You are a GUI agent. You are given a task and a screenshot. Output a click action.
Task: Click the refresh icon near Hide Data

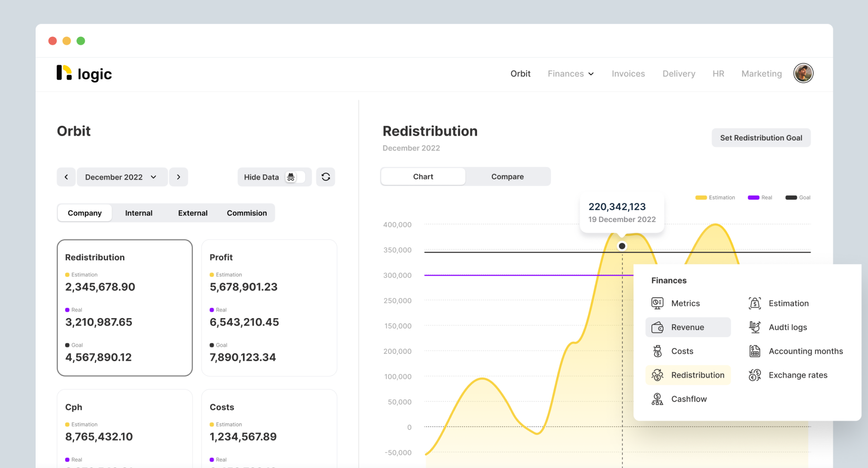[326, 177]
